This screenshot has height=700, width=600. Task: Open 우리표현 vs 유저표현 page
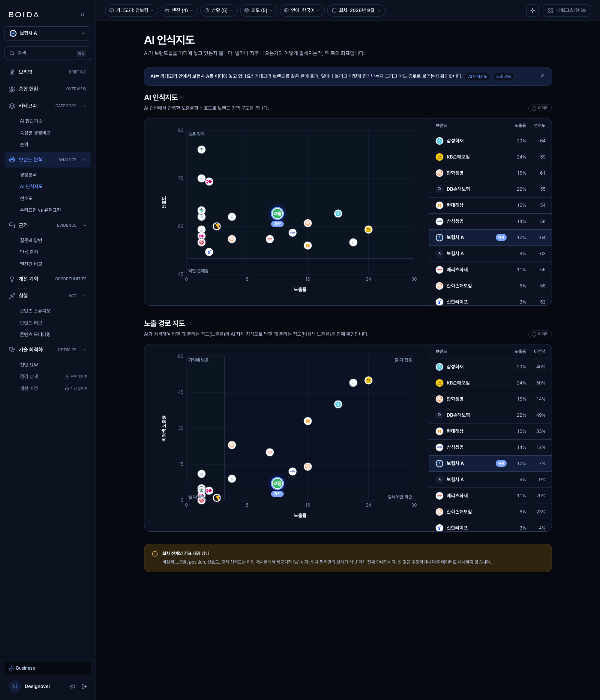click(x=40, y=210)
